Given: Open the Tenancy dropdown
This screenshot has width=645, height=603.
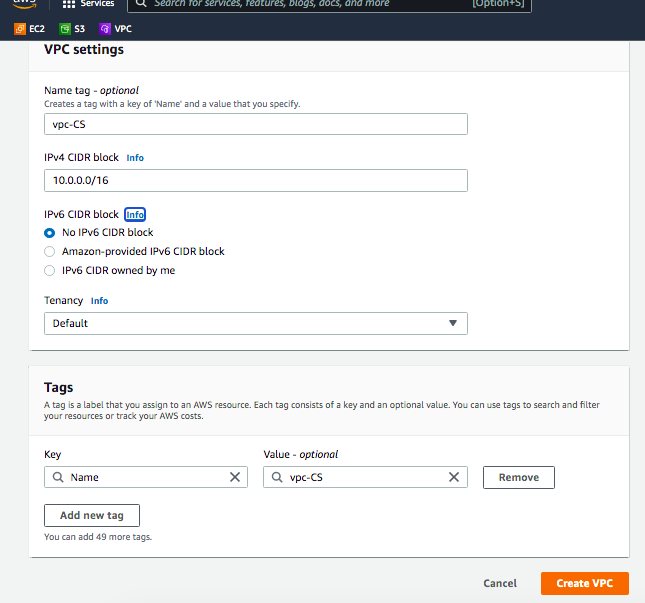Looking at the screenshot, I should click(x=256, y=323).
